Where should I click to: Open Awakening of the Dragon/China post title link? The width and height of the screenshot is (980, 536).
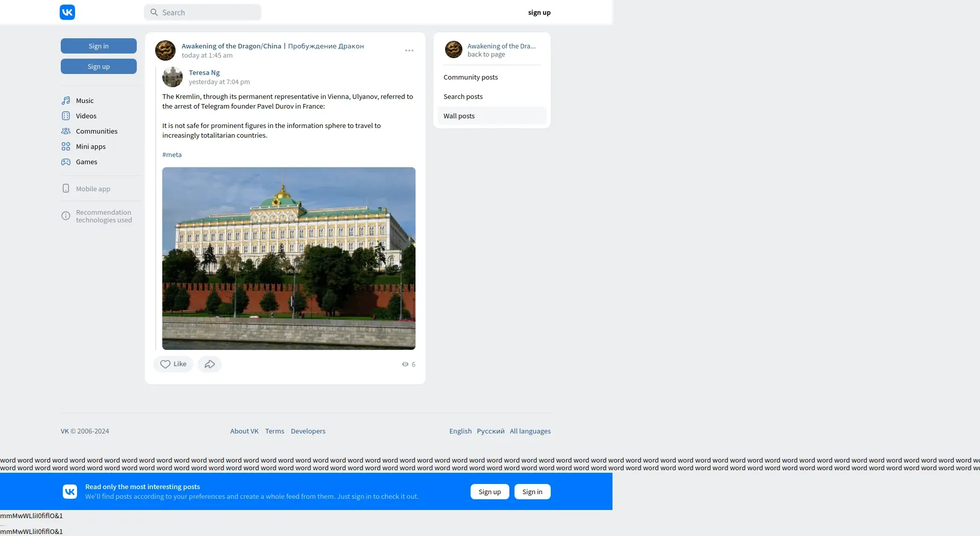273,46
